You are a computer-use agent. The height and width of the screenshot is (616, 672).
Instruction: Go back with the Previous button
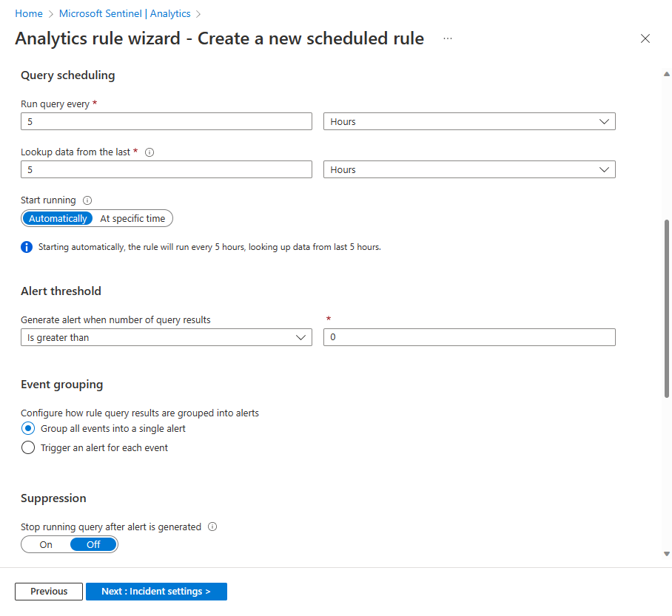pyautogui.click(x=48, y=591)
